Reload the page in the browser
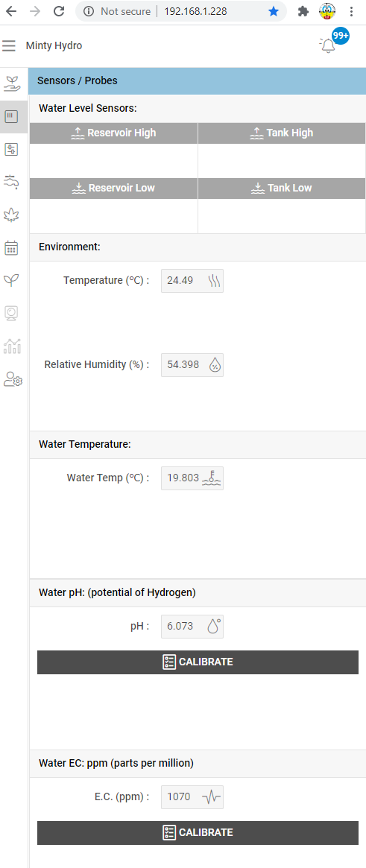366x868 pixels. click(x=59, y=12)
